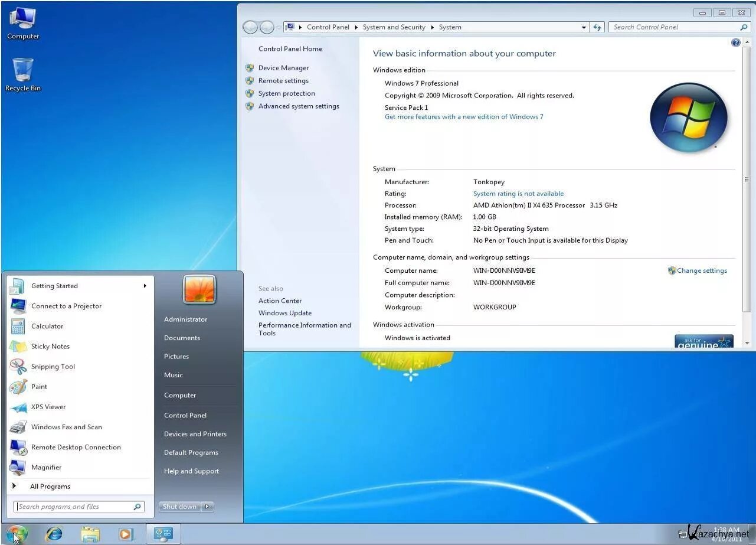Image resolution: width=756 pixels, height=545 pixels.
Task: Open Action Center under See also
Action: click(x=280, y=301)
